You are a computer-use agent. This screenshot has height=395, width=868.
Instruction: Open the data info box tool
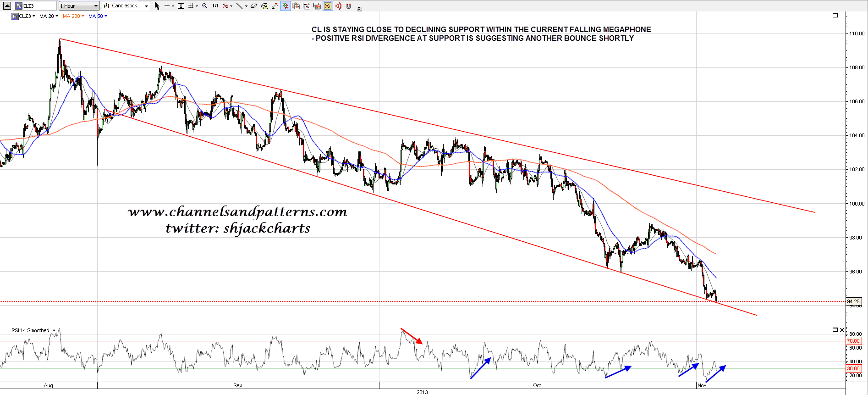pyautogui.click(x=181, y=6)
